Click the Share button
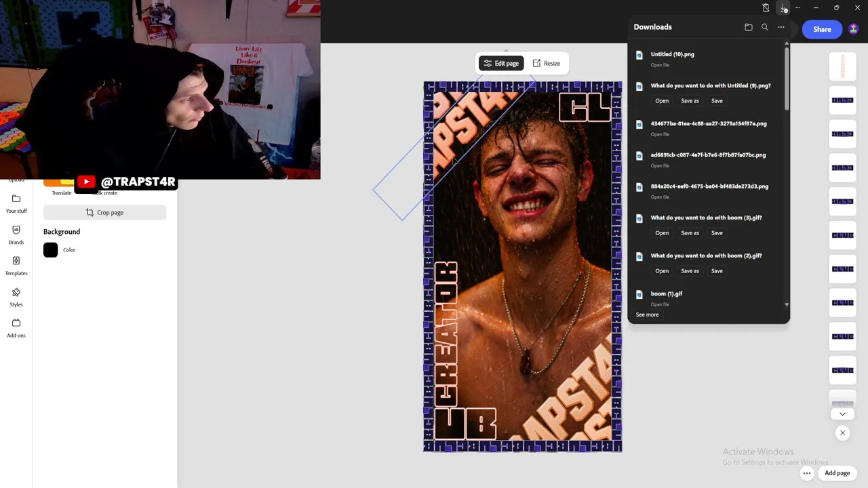 click(822, 29)
